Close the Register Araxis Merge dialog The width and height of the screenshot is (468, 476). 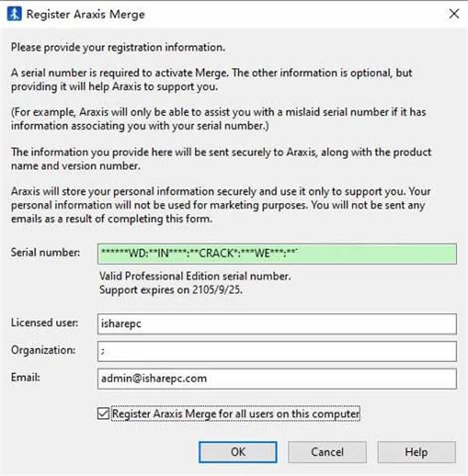tap(454, 14)
